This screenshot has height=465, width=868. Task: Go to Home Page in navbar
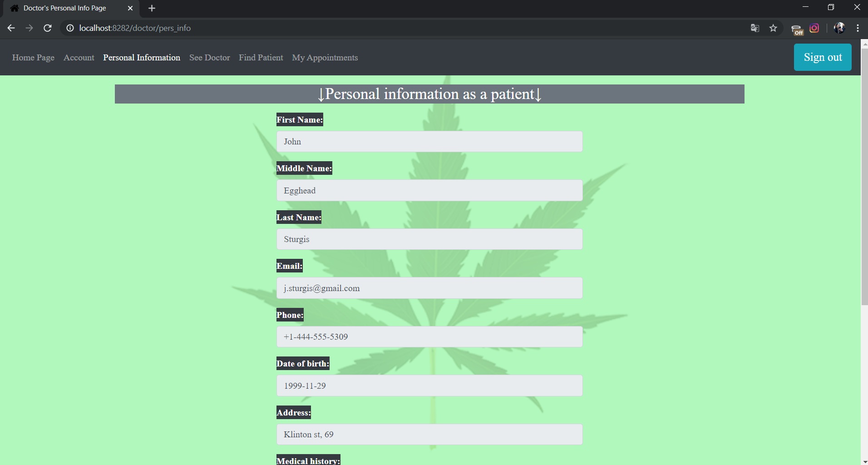click(33, 58)
